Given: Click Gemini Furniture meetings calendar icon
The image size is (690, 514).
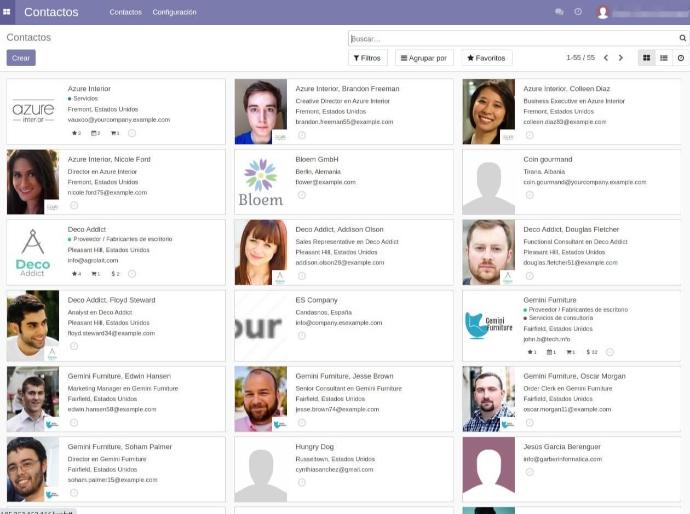Looking at the screenshot, I should (x=551, y=352).
